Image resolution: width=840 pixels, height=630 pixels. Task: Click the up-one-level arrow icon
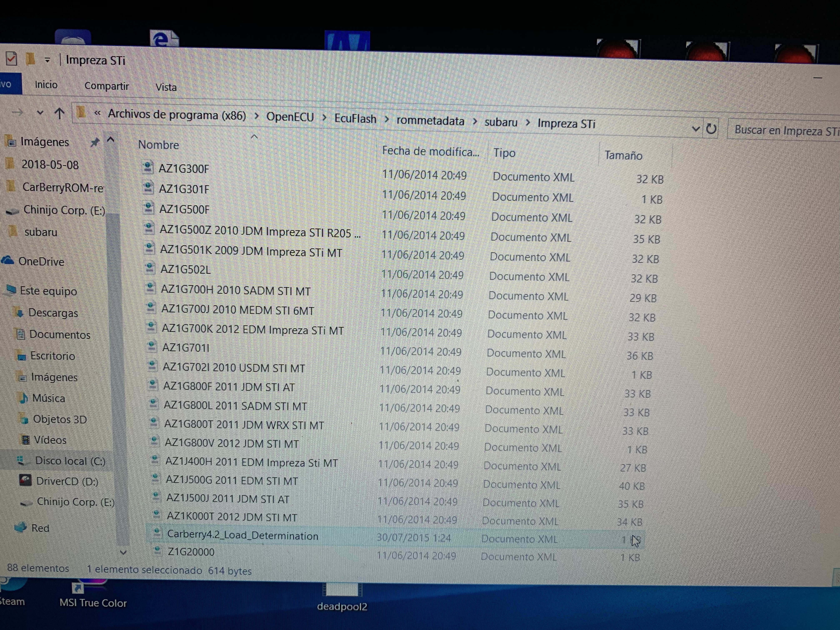click(59, 113)
